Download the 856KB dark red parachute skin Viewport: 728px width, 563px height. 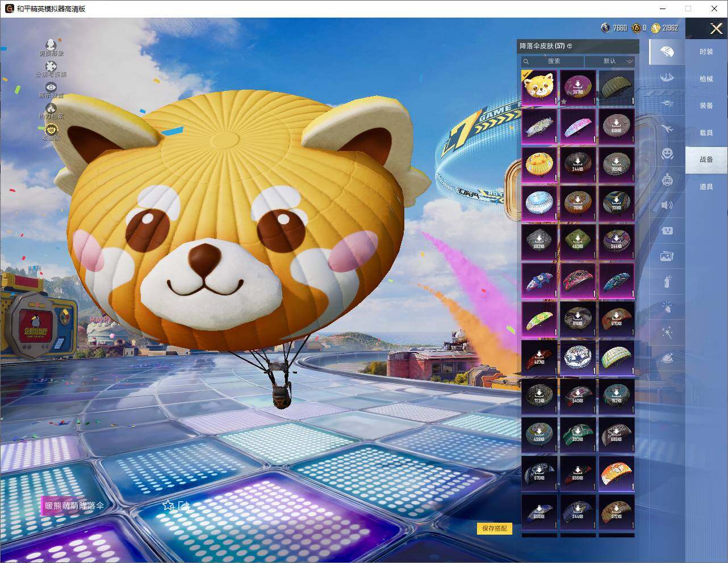[x=578, y=473]
